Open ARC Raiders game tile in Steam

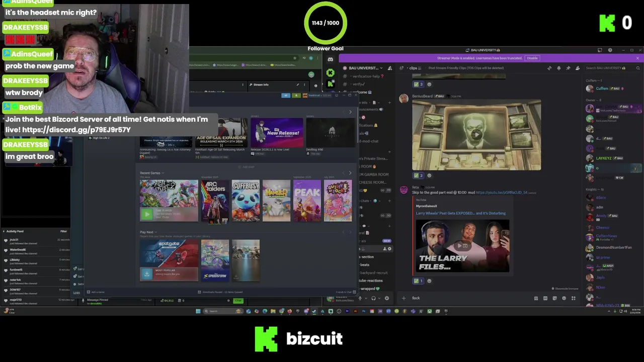pos(215,201)
